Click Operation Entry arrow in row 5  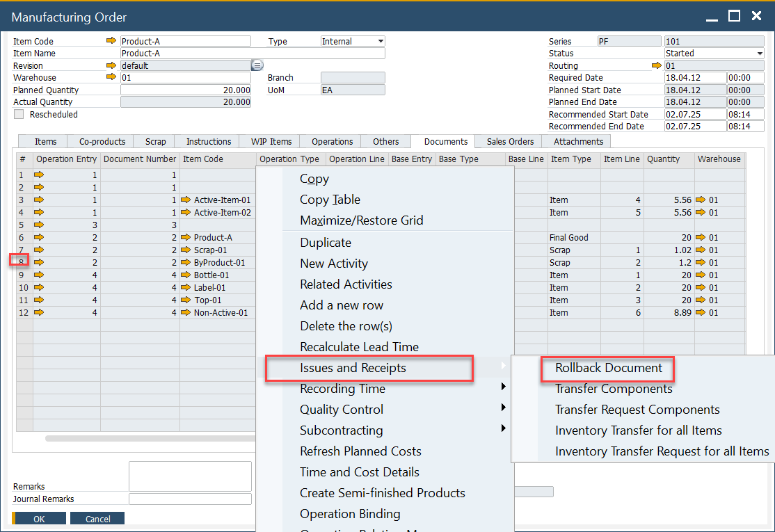[x=39, y=225]
